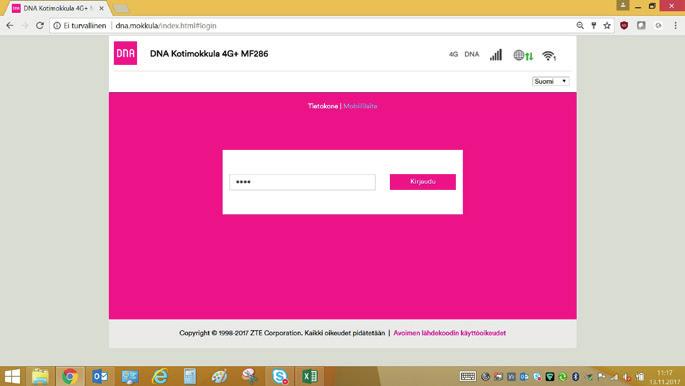Open Excel from the taskbar
Viewport: 685px width, 386px height.
click(310, 376)
